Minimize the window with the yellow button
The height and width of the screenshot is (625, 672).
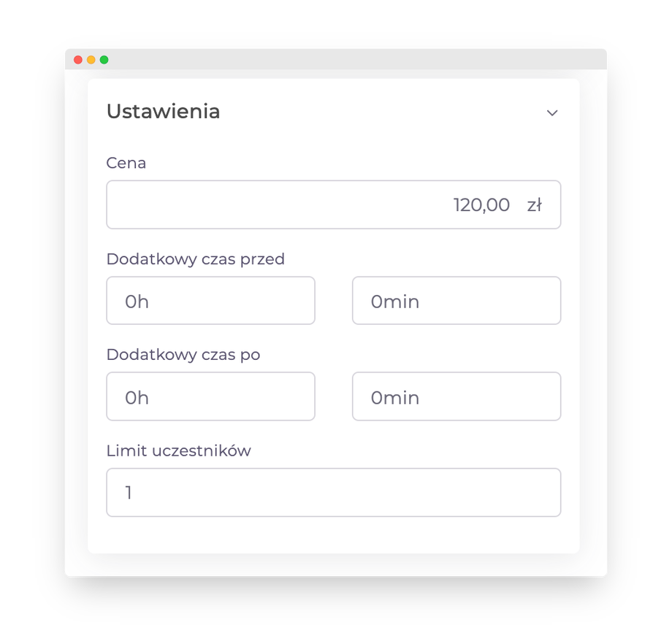tap(91, 60)
